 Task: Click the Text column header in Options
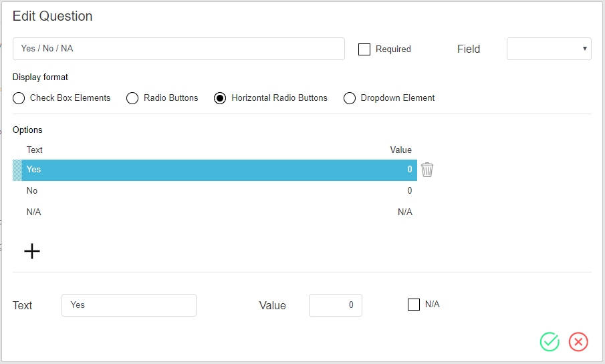click(x=34, y=150)
